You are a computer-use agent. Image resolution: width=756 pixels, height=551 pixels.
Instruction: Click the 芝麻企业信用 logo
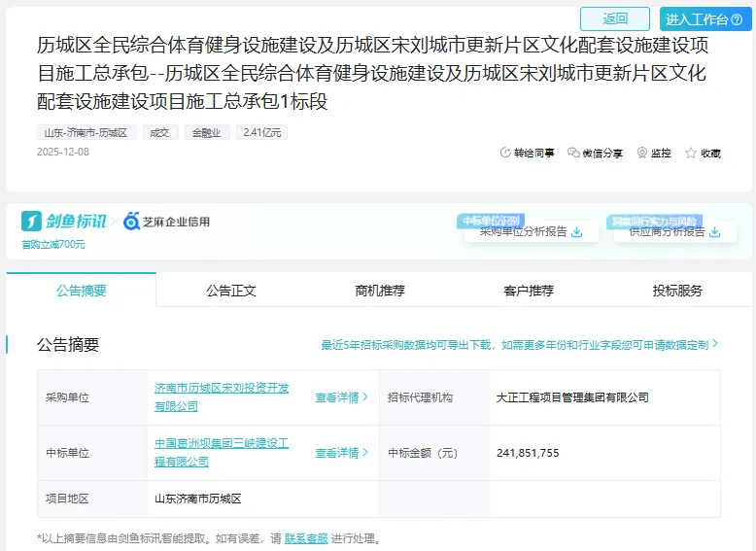click(166, 222)
